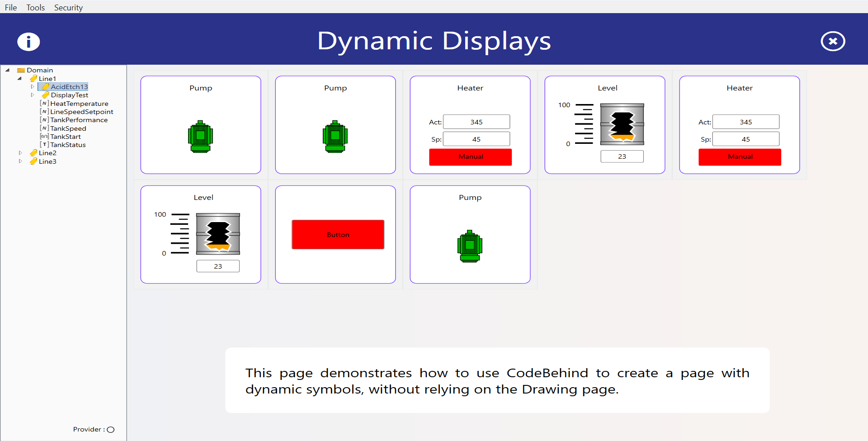868x441 pixels.
Task: Select AcidEtch13 in the tree
Action: 69,87
